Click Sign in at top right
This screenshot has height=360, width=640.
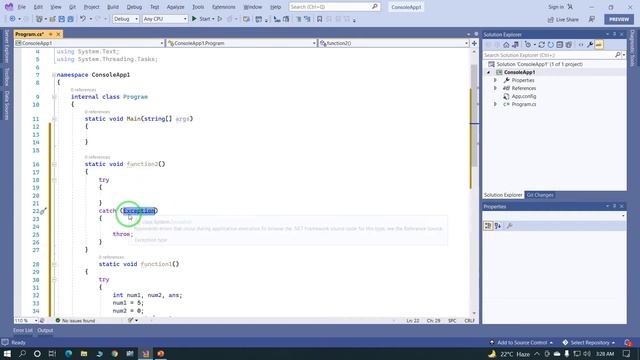560,7
